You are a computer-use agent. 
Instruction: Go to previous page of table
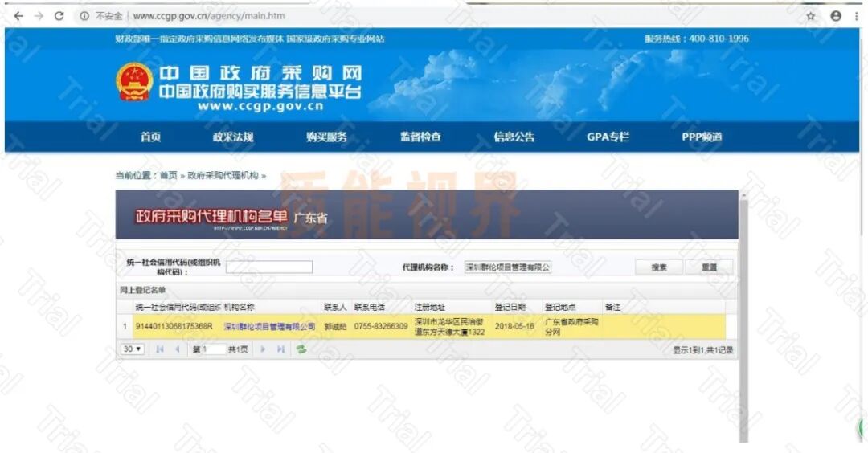click(177, 349)
